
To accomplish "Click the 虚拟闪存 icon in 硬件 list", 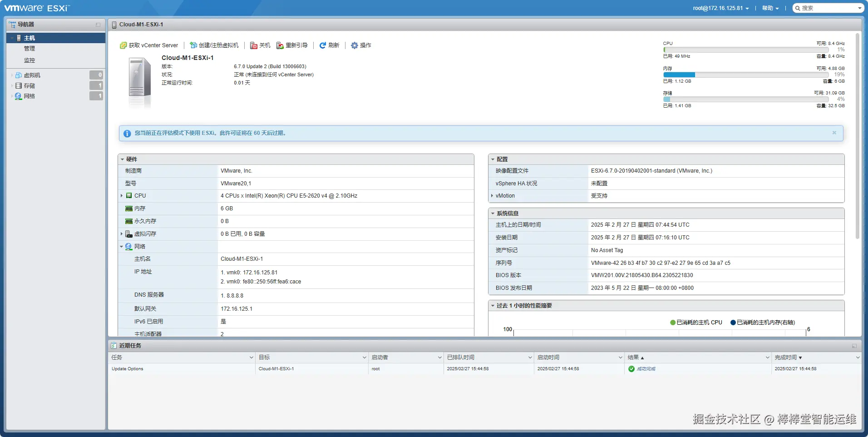I will pos(129,234).
